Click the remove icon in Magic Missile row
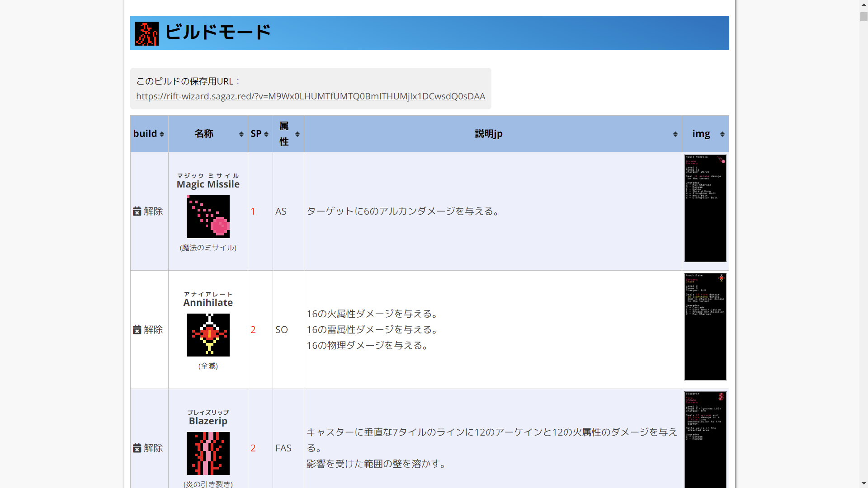The image size is (868, 488). [137, 211]
